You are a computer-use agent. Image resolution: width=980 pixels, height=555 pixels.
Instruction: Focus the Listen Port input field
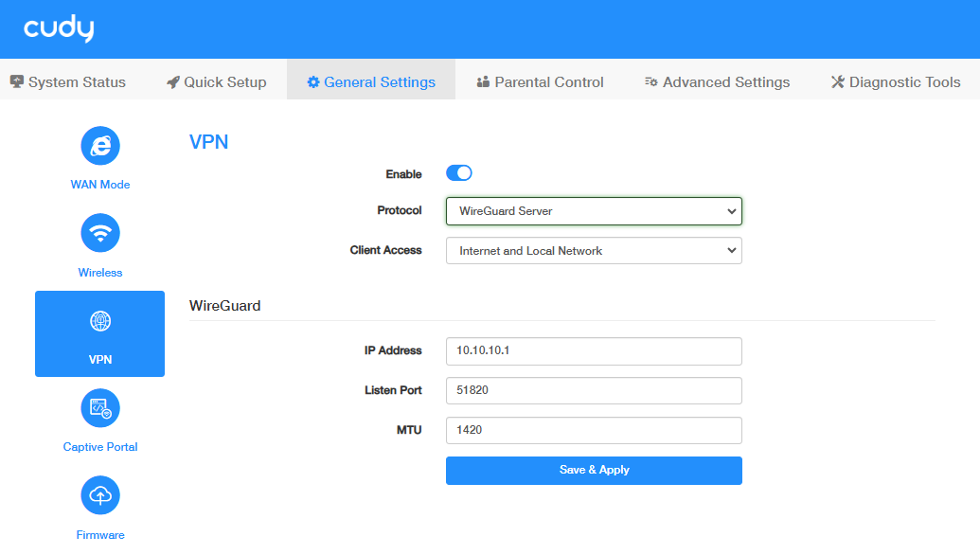(594, 390)
